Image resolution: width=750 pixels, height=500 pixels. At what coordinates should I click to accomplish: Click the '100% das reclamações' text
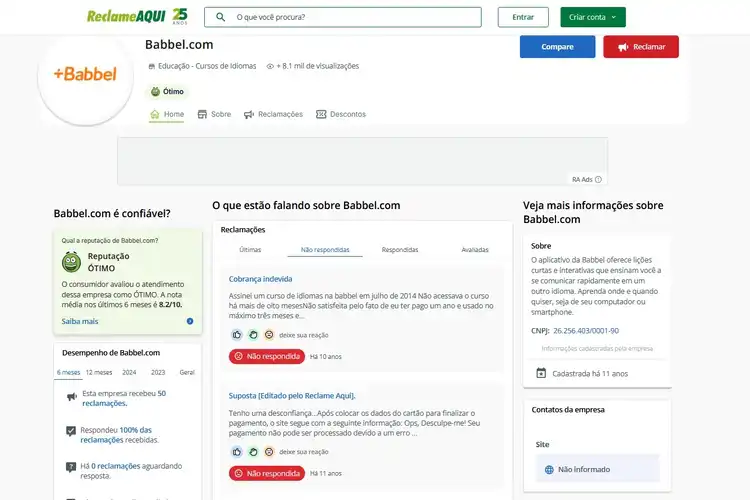click(116, 435)
